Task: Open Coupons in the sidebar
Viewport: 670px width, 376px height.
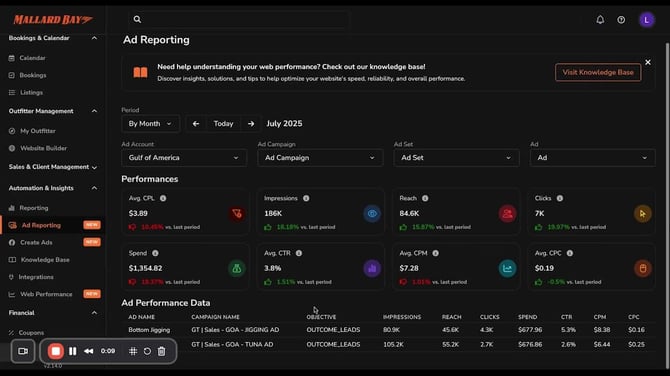Action: 31,332
